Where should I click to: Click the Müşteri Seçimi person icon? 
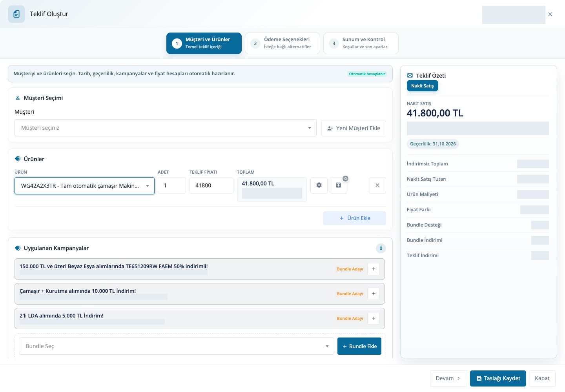click(18, 98)
